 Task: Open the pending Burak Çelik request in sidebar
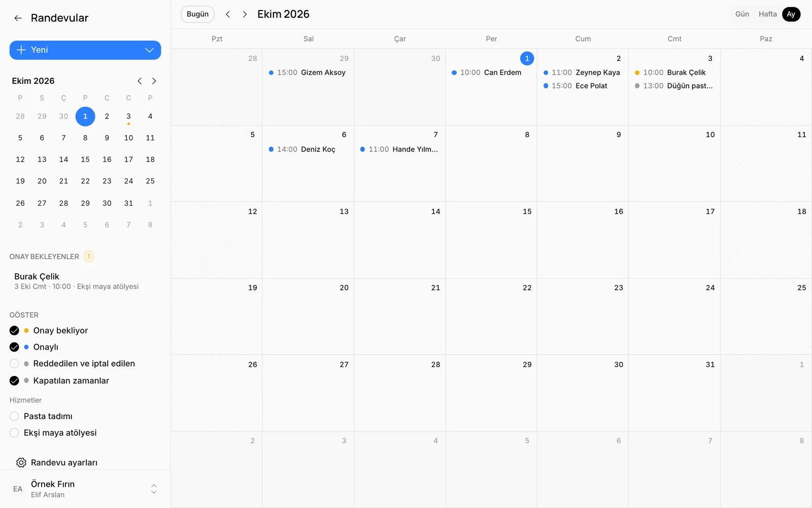[85, 281]
